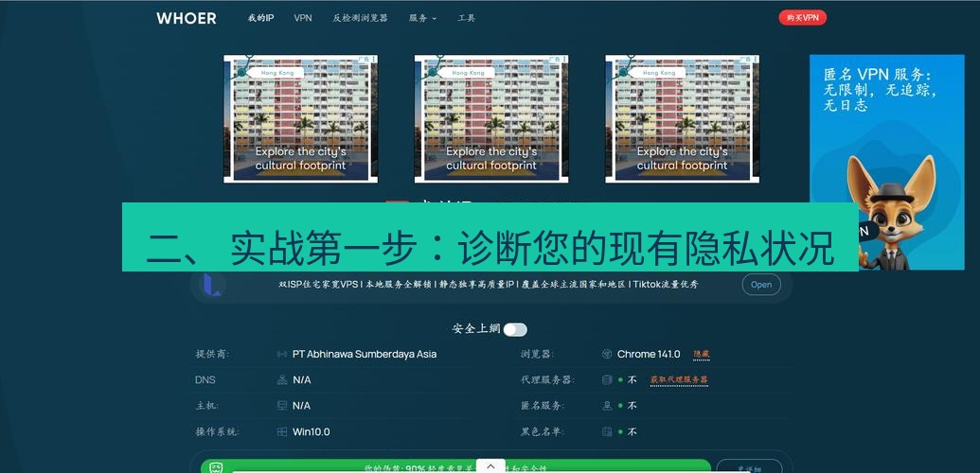The width and height of the screenshot is (980, 473).
Task: Toggle the 安全上網 switch
Action: [516, 329]
